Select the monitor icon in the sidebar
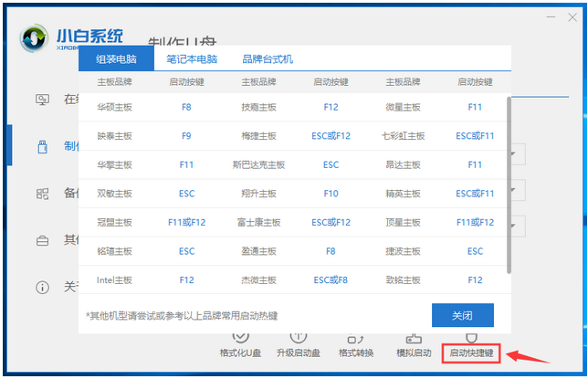The width and height of the screenshot is (588, 379). 42,99
